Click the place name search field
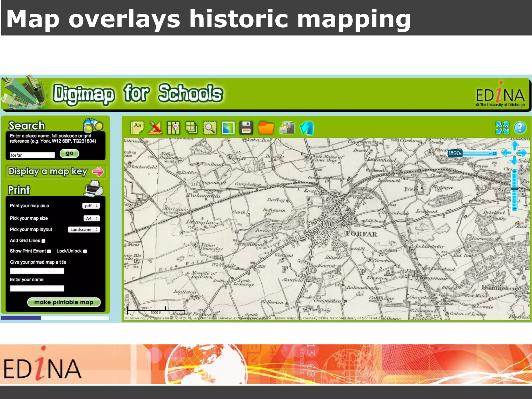Viewport: 532px width, 399px height. tap(32, 155)
